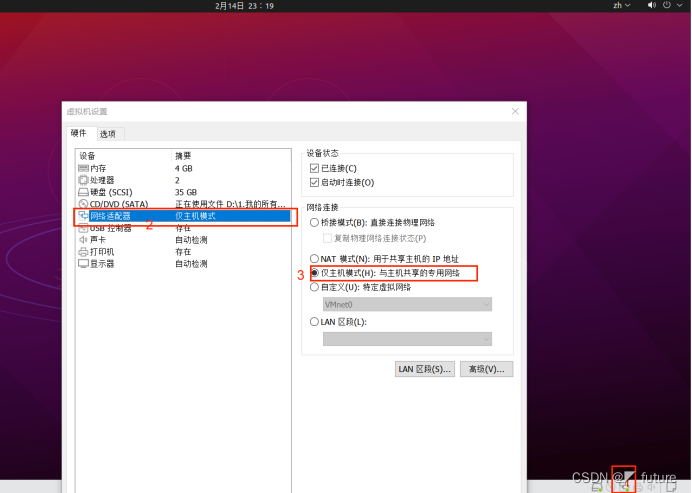Click the speaker icon of 声卡 row
692x493 pixels.
click(x=83, y=240)
